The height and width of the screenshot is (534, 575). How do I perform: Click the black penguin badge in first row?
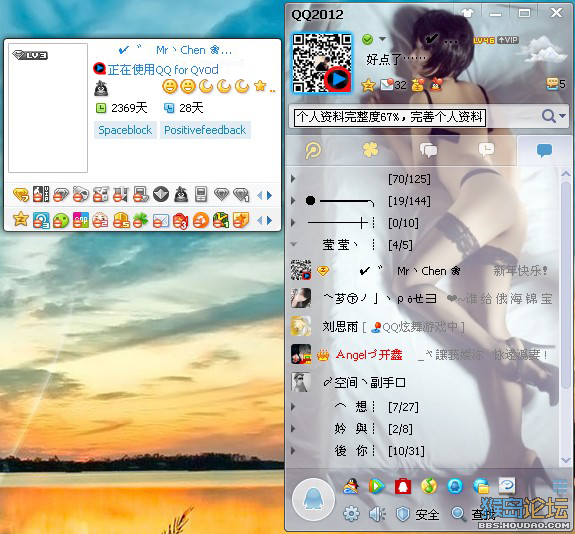[x=181, y=194]
